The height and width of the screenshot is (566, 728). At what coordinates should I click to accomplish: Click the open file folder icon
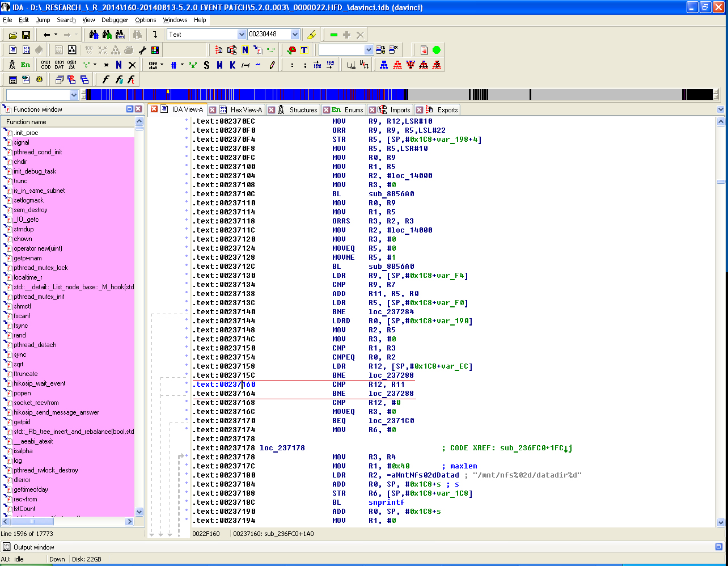(12, 35)
